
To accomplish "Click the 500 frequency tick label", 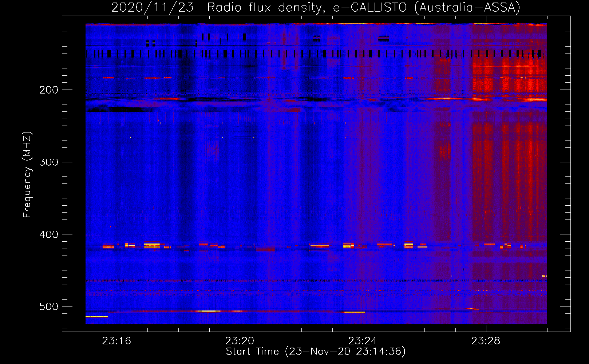I will (49, 306).
